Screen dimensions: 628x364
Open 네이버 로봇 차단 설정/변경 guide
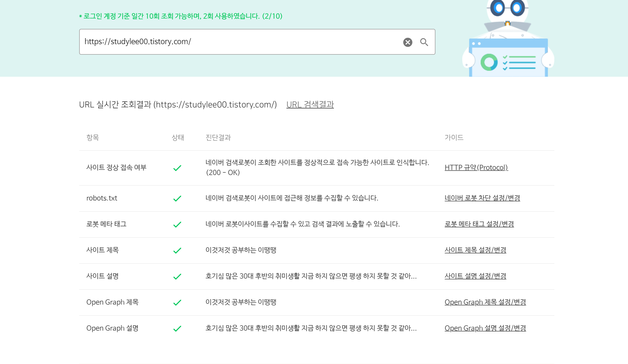click(482, 198)
